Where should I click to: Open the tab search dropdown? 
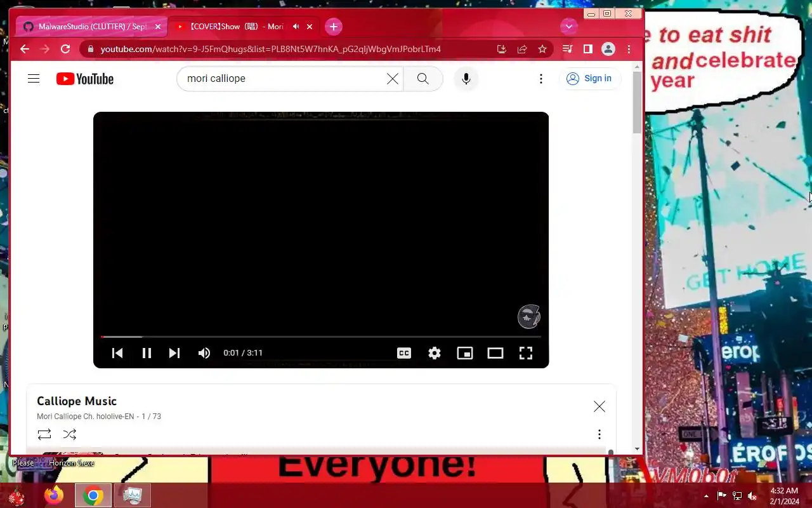(x=569, y=27)
